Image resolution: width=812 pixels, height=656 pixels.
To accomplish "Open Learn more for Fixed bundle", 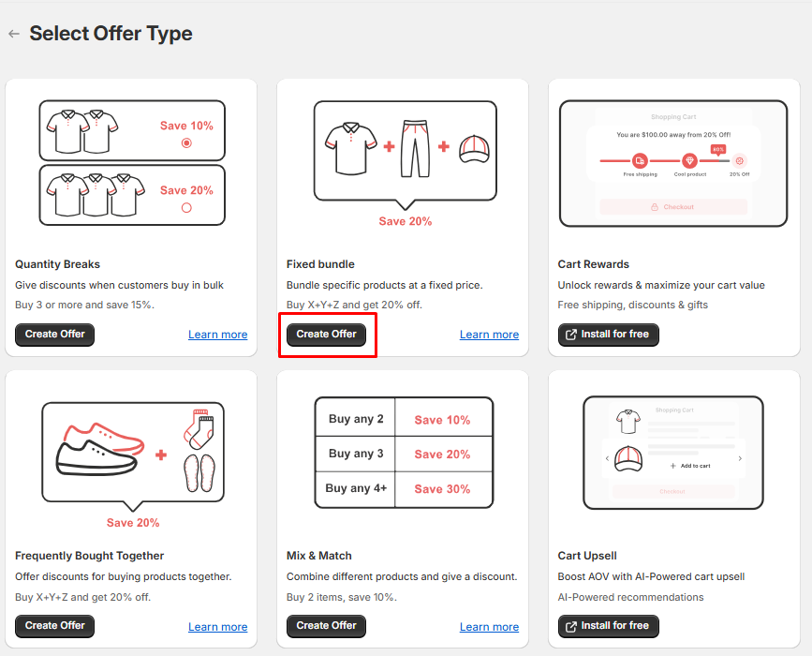I will pos(489,335).
